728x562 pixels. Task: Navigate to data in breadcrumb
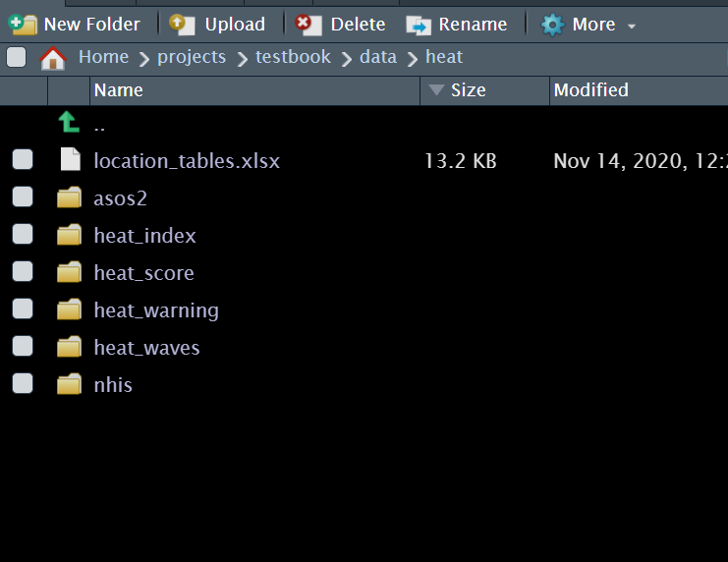(378, 57)
